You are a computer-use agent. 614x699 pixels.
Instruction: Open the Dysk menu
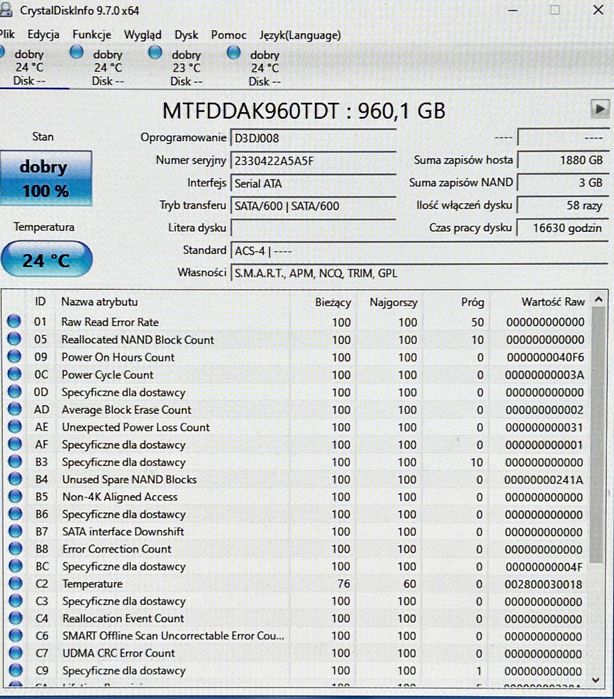(x=186, y=35)
